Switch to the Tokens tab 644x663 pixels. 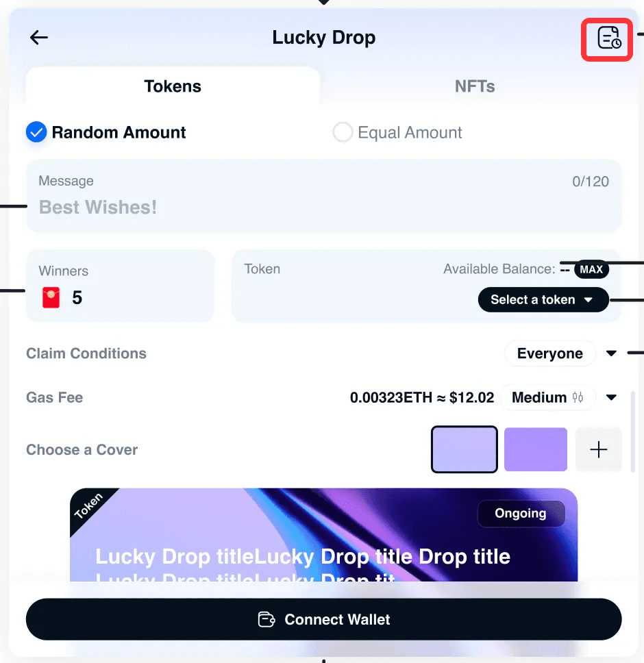173,86
